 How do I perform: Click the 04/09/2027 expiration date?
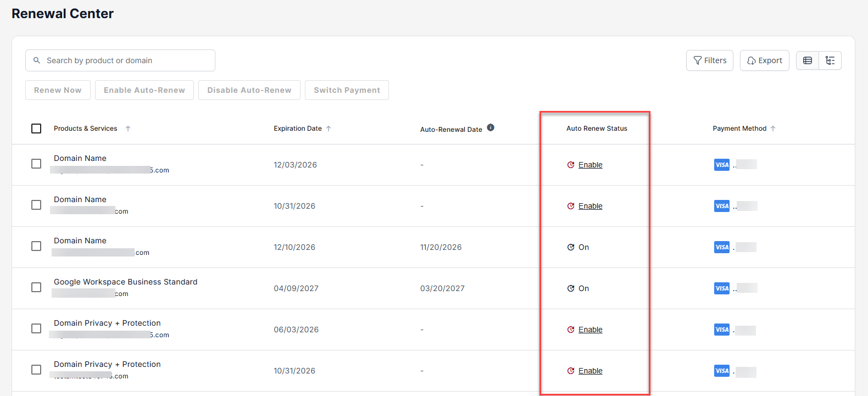pos(296,288)
